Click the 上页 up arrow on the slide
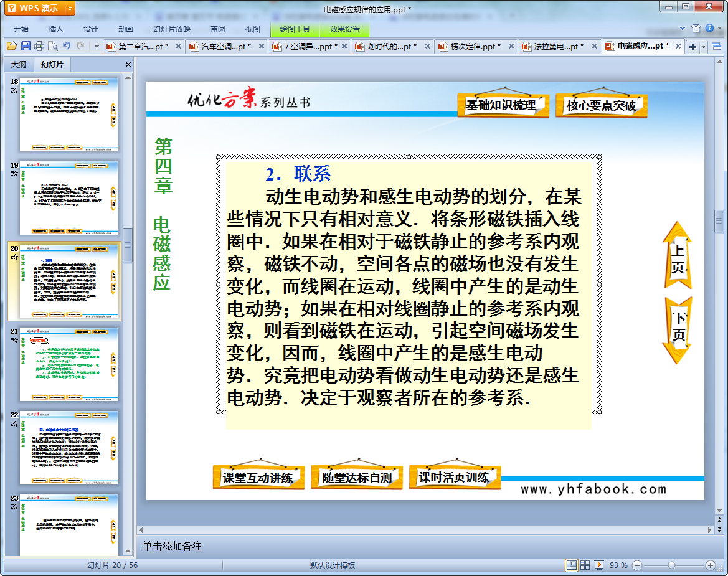This screenshot has height=576, width=728. (678, 255)
